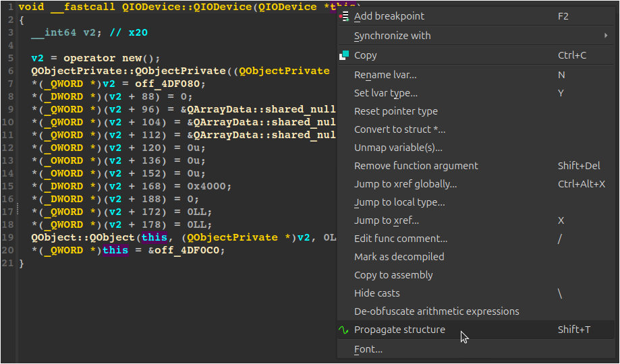Select Mark as decompiled

pyautogui.click(x=399, y=257)
